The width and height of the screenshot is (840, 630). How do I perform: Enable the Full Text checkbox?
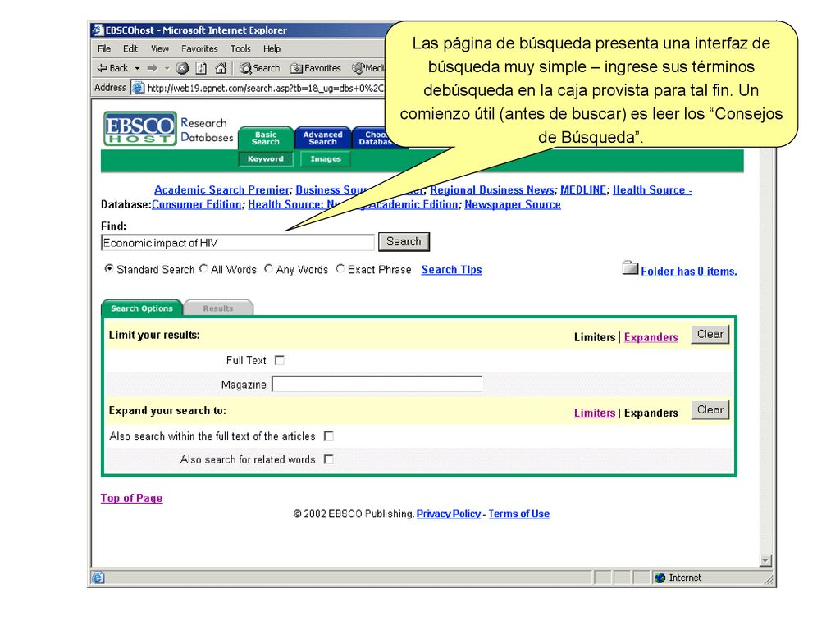tap(279, 361)
